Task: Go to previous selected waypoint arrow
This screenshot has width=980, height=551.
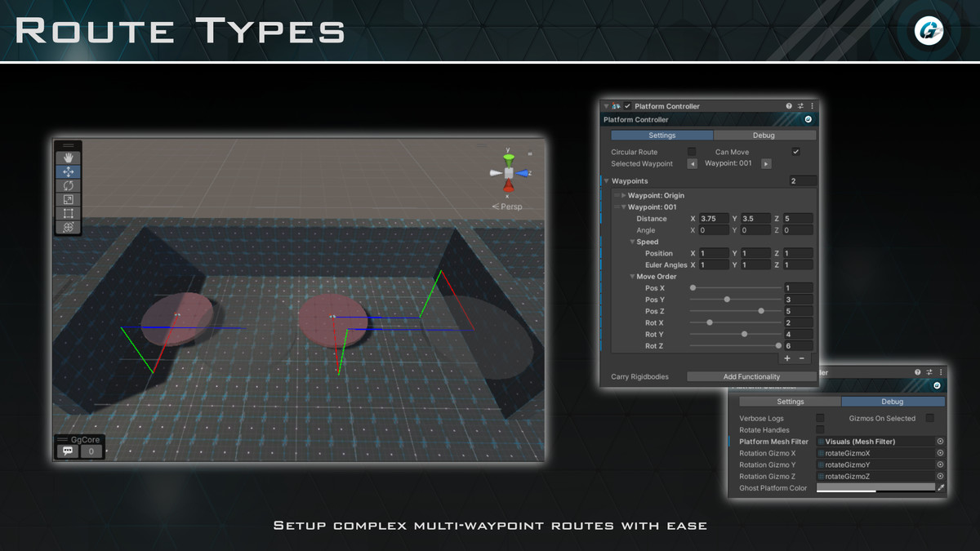Action: click(x=693, y=164)
